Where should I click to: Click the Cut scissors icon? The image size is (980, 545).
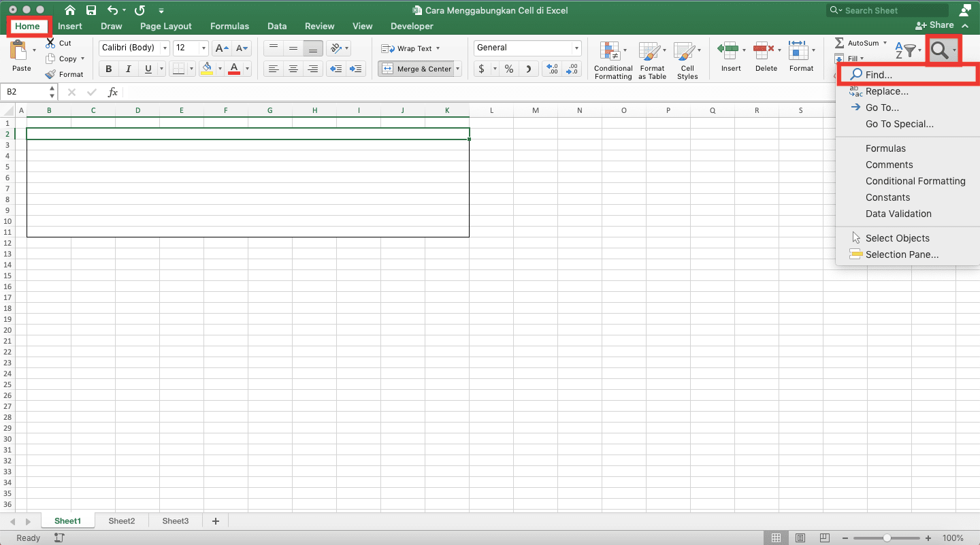coord(50,43)
